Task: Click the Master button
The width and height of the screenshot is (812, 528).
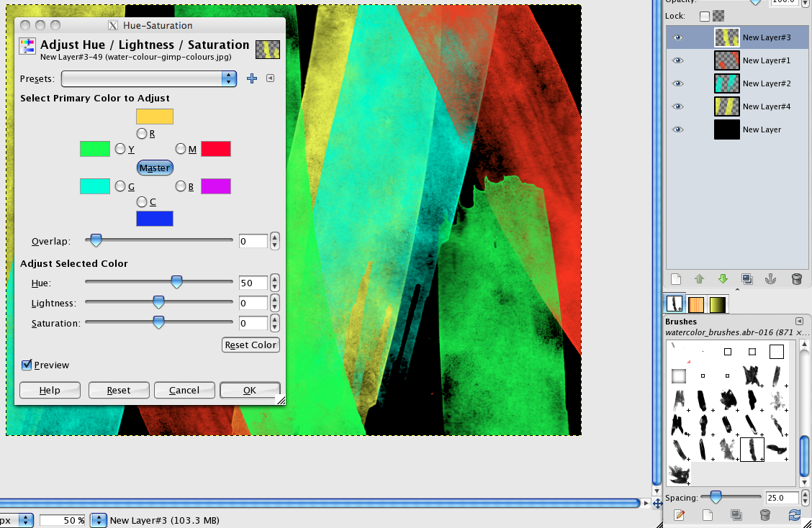Action: (x=155, y=168)
